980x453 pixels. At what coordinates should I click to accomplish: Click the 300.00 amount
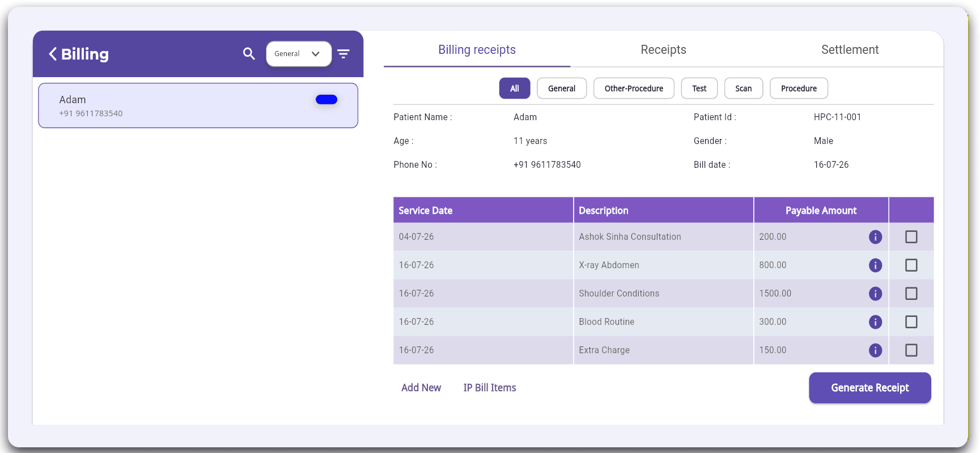tap(773, 322)
